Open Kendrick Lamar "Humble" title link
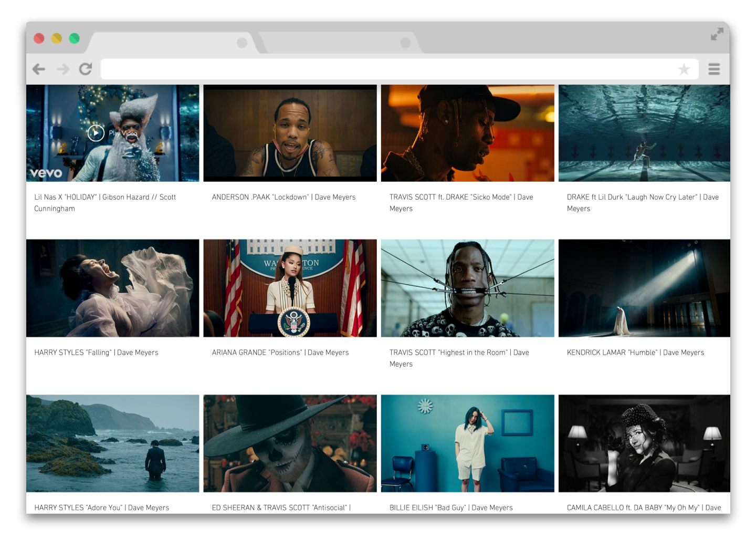 (x=635, y=353)
